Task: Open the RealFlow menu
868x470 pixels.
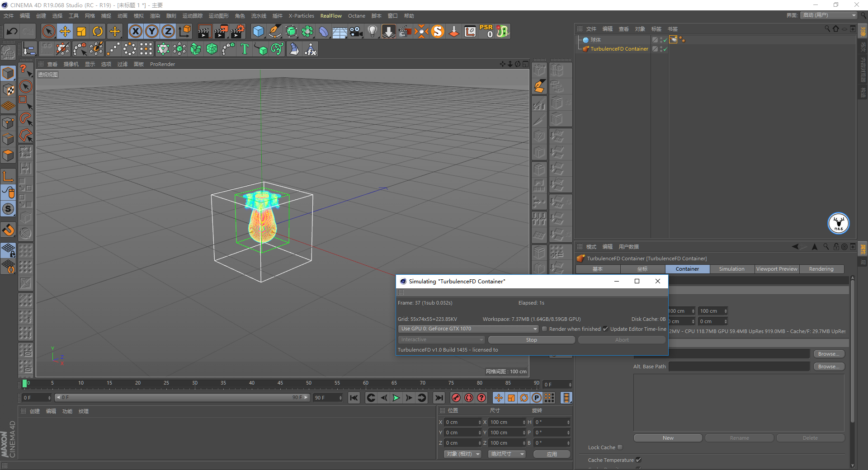Action: pos(331,16)
